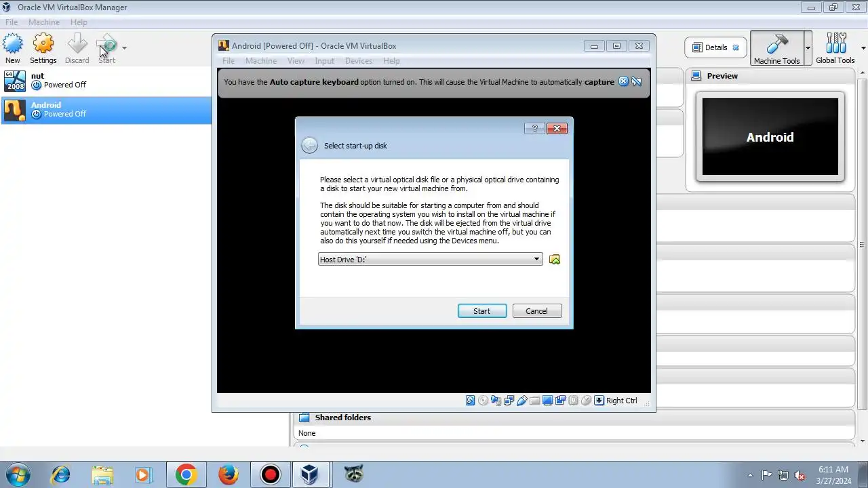This screenshot has width=868, height=488.
Task: Open Input menu in Android VM window
Action: pos(324,61)
